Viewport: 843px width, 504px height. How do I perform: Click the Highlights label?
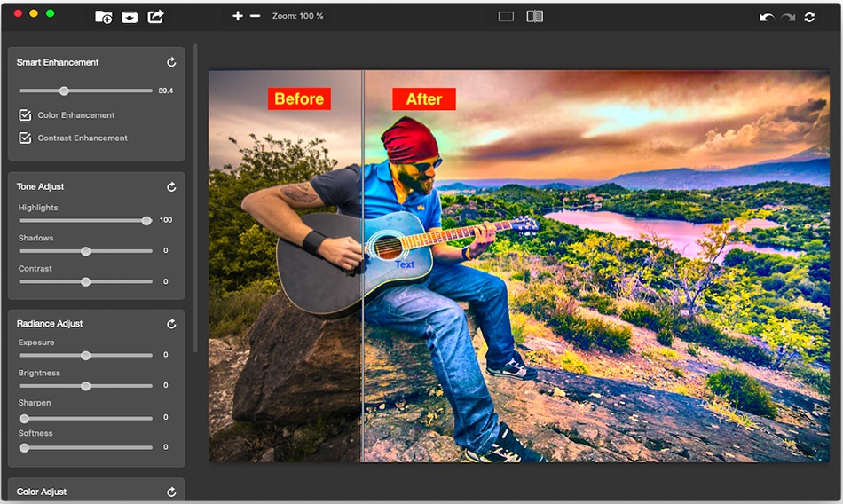(x=38, y=208)
